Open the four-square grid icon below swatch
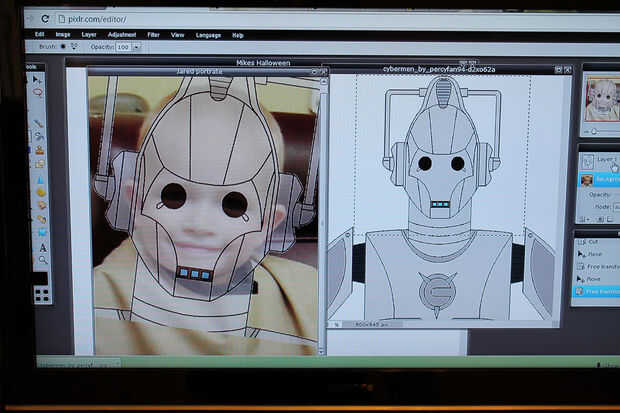Image resolution: width=620 pixels, height=413 pixels. 42,296
